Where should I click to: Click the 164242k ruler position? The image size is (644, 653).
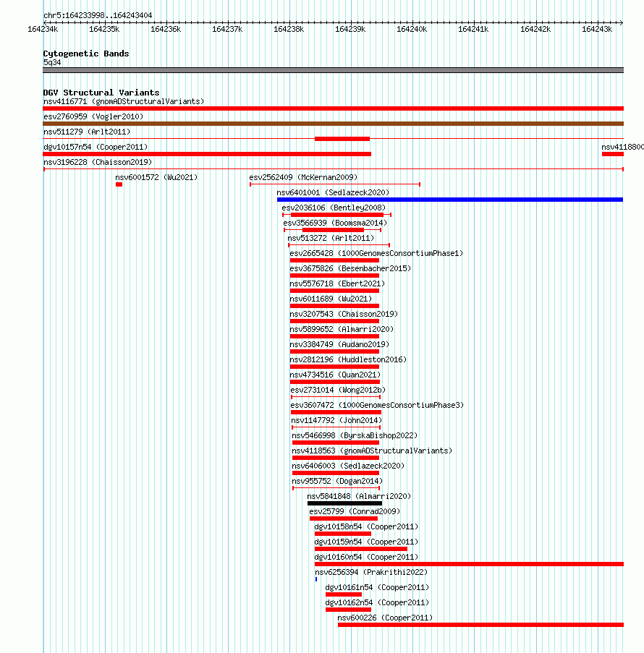click(535, 29)
